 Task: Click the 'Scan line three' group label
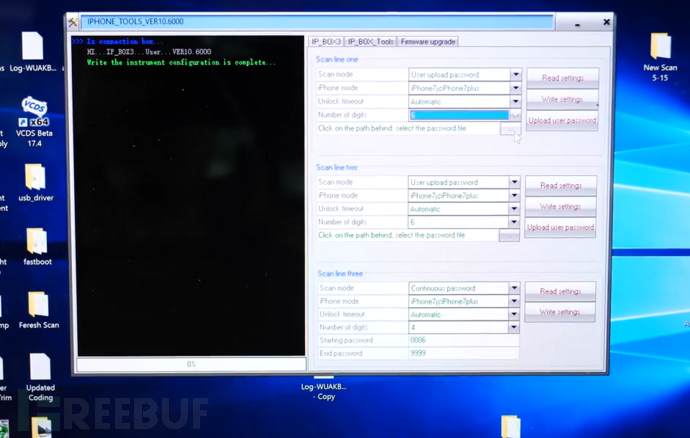coord(340,273)
